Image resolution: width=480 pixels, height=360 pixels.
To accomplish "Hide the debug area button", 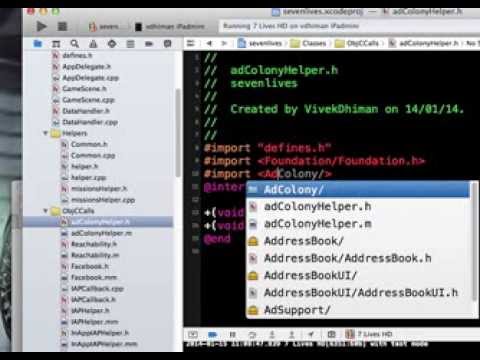I will pos(193,334).
